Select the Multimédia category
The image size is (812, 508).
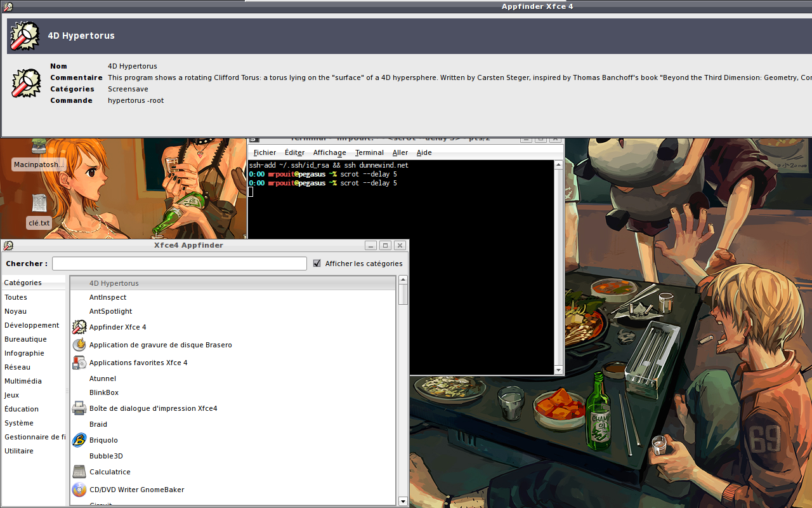pos(23,381)
